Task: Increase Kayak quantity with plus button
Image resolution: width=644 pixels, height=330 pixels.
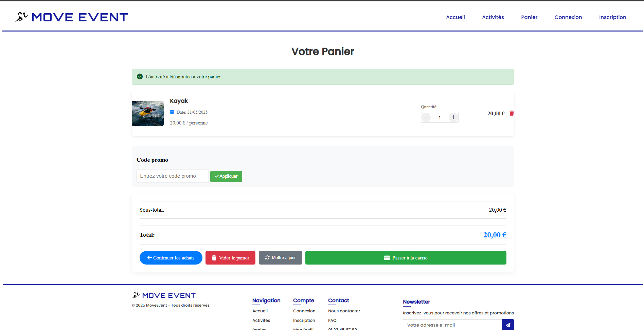Action: tap(453, 117)
